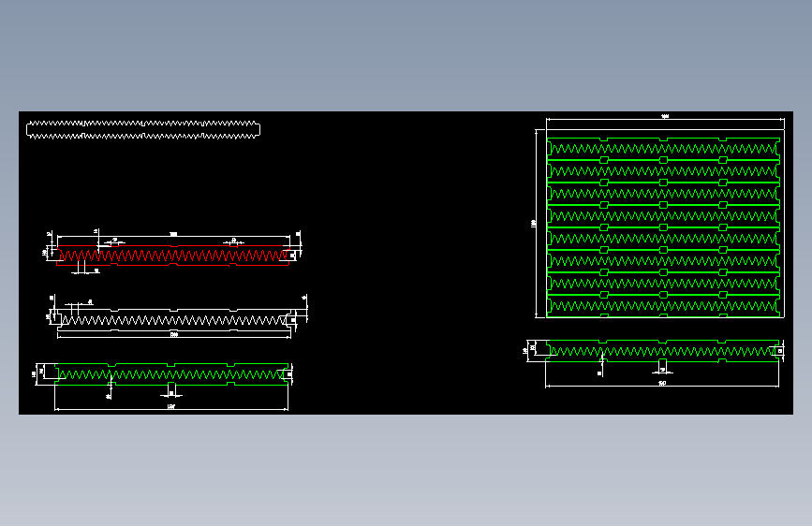Pick the overall length dimension above the red profile
This screenshot has height=526, width=812.
click(x=173, y=236)
